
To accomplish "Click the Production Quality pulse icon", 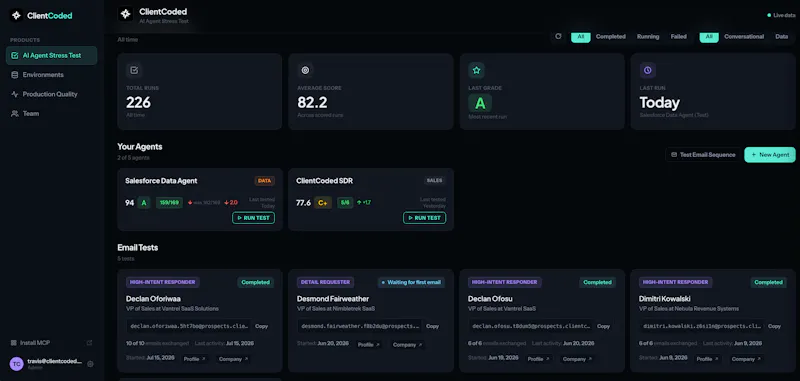I will click(x=15, y=94).
